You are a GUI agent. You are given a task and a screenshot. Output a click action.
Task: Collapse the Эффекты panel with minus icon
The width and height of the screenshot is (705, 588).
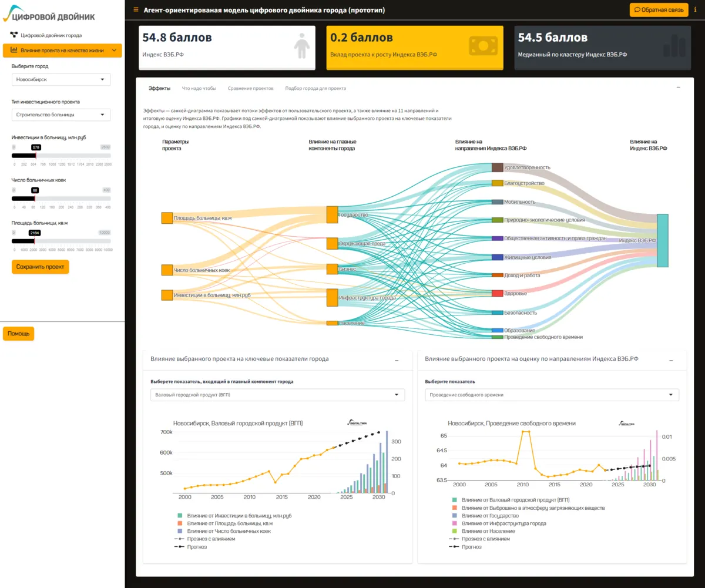679,87
